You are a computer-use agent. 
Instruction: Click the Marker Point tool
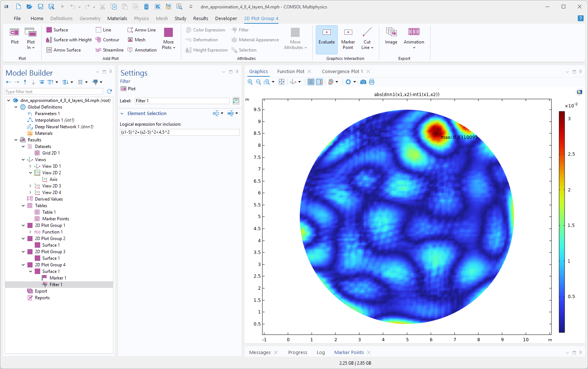coord(348,39)
